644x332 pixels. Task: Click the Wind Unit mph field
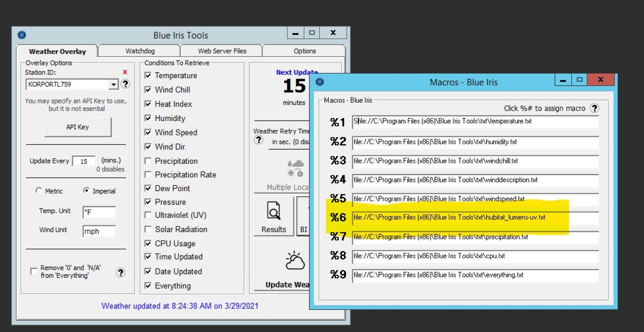coord(99,231)
